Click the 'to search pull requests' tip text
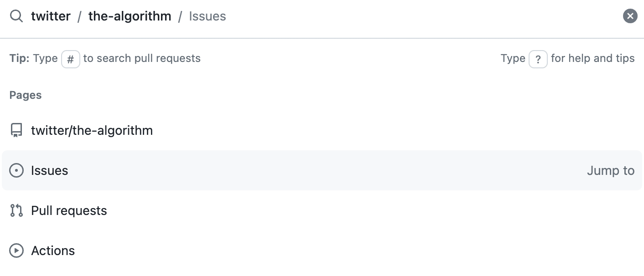This screenshot has width=644, height=276. [x=142, y=58]
